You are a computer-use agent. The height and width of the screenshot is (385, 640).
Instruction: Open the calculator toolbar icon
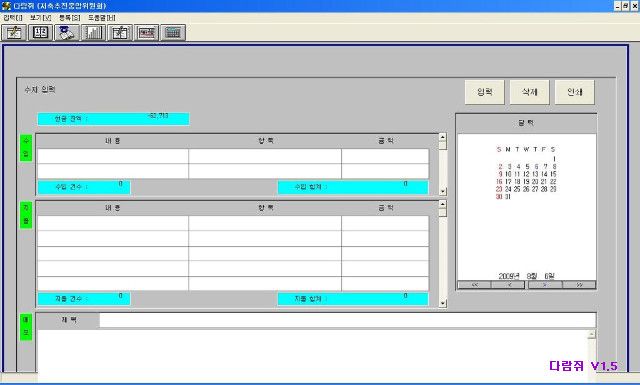[x=173, y=33]
